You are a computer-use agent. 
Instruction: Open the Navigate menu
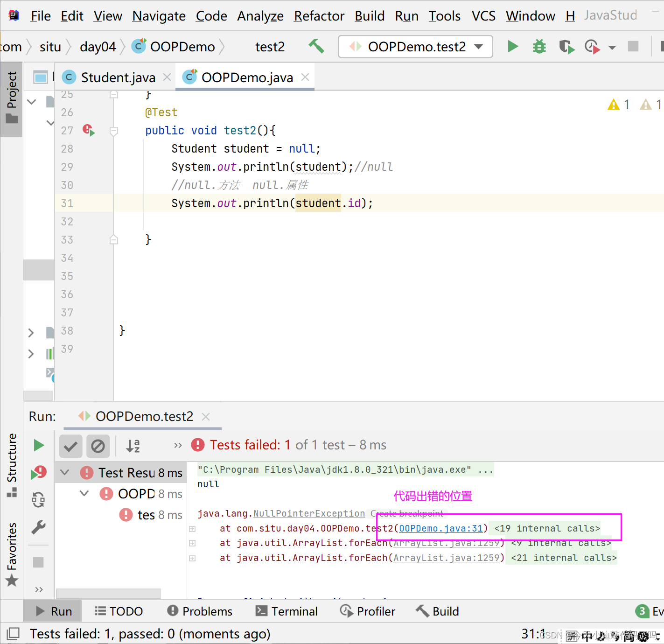pos(159,16)
